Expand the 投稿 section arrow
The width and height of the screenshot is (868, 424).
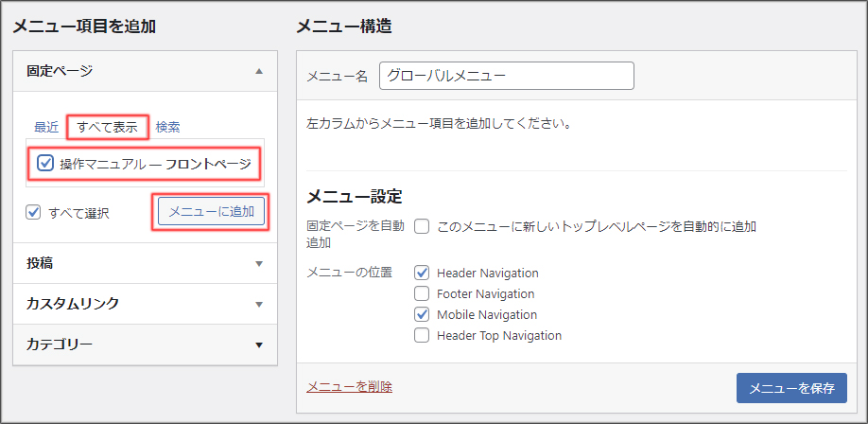point(259,264)
